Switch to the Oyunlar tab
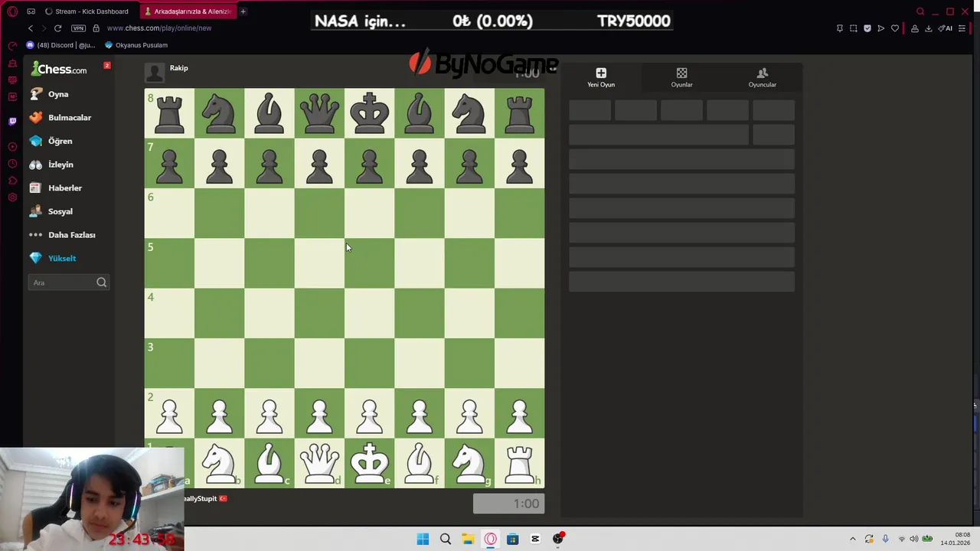Screen dimensions: 980x551 pos(681,78)
